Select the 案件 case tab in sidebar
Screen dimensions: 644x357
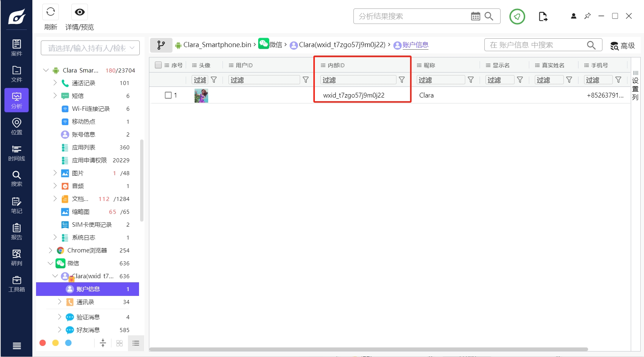pos(17,47)
